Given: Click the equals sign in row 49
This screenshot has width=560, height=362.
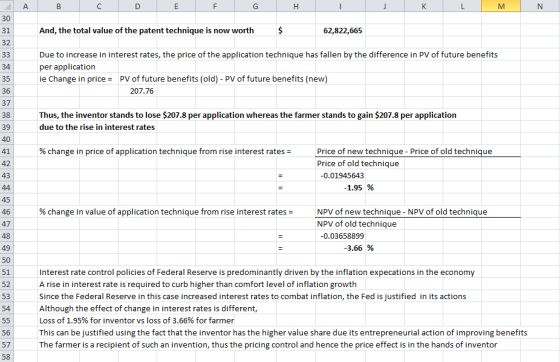Looking at the screenshot, I should (x=280, y=248).
